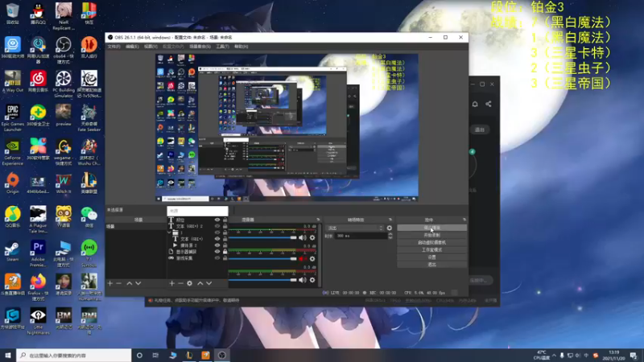Open the 文件(F) menu
Image resolution: width=644 pixels, height=362 pixels.
[x=114, y=47]
